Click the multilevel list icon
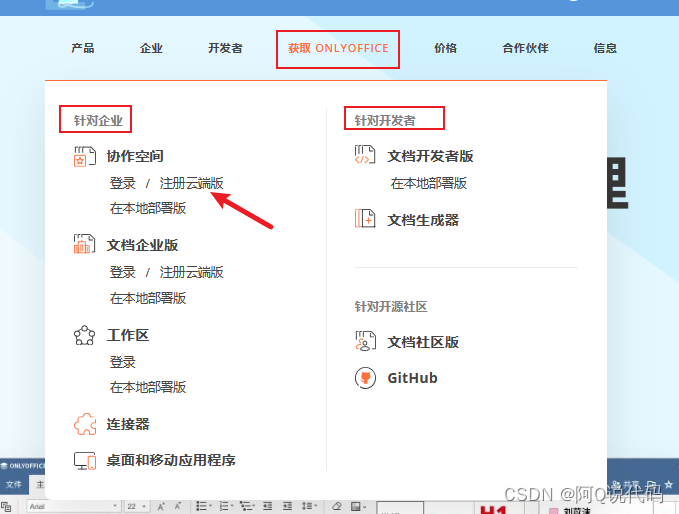 (247, 506)
